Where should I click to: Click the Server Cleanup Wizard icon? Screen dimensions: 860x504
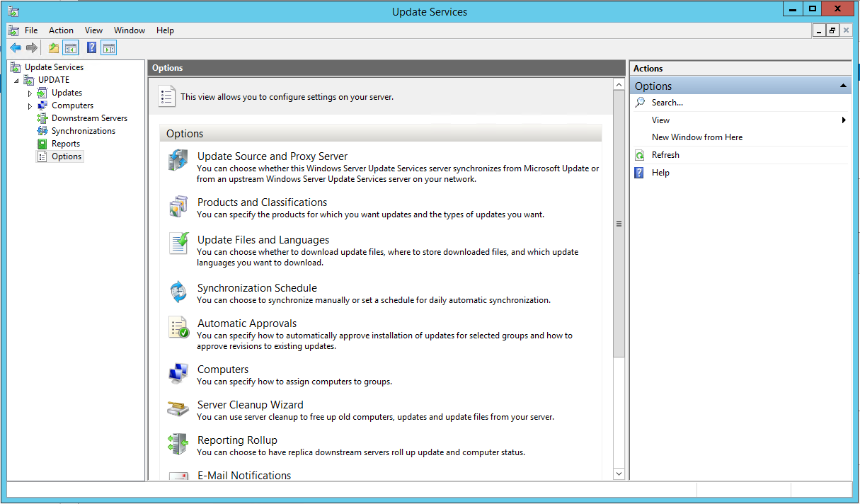coord(178,409)
